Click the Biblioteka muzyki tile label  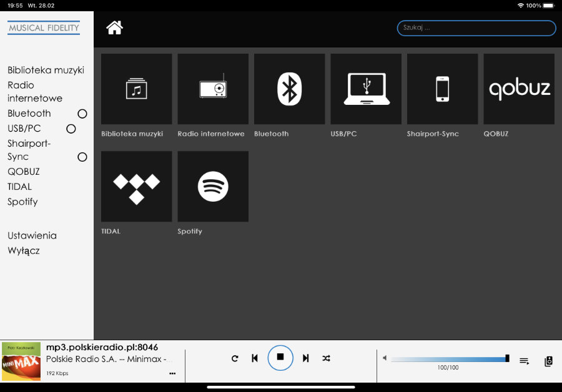[132, 134]
